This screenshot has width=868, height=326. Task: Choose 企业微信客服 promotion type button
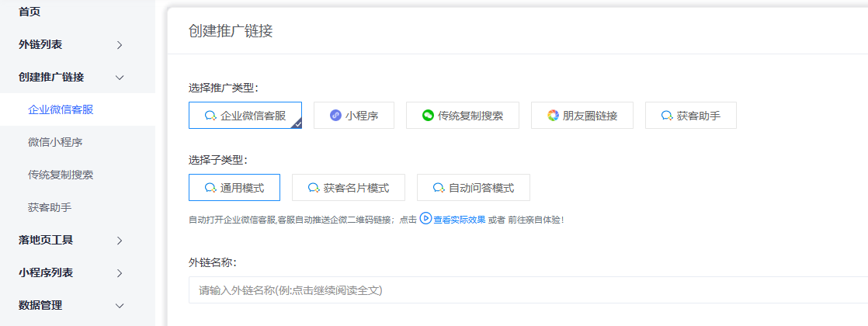[245, 115]
